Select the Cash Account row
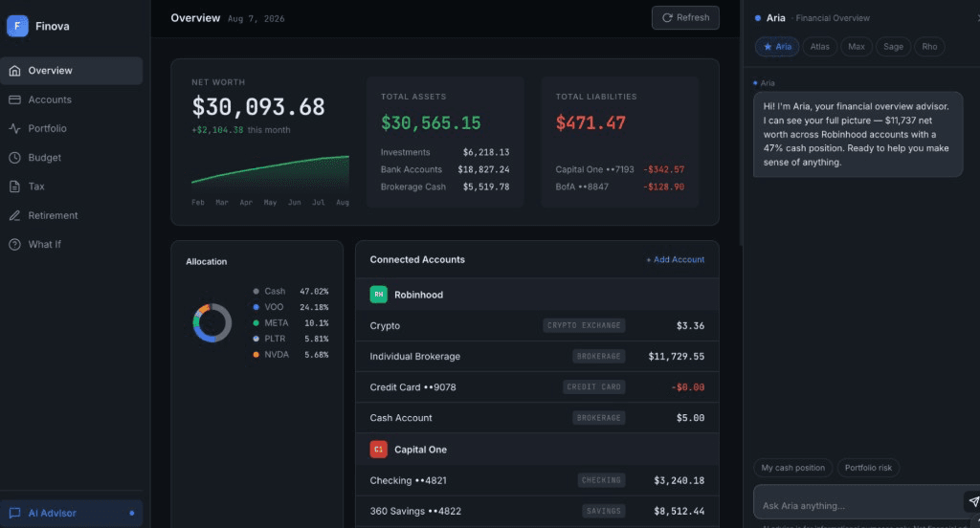The width and height of the screenshot is (980, 528). 537,417
